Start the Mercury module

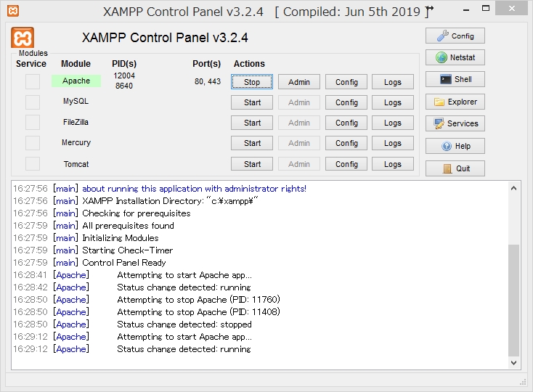coord(252,143)
